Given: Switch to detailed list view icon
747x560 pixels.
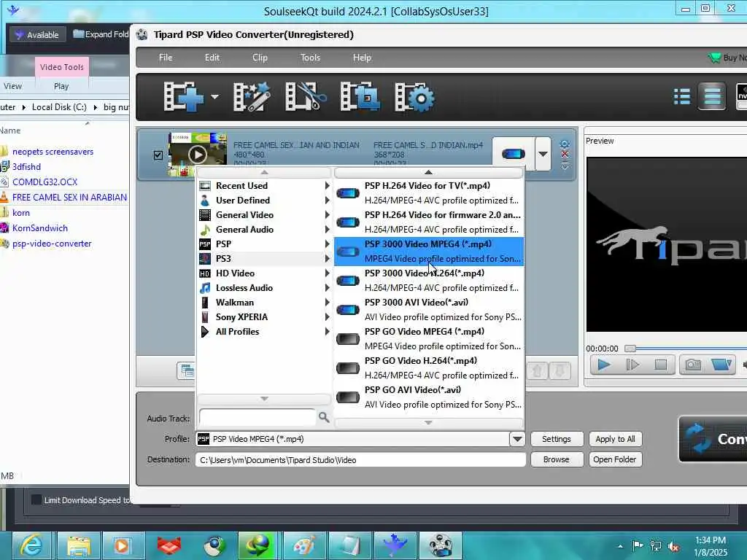Looking at the screenshot, I should [x=712, y=97].
